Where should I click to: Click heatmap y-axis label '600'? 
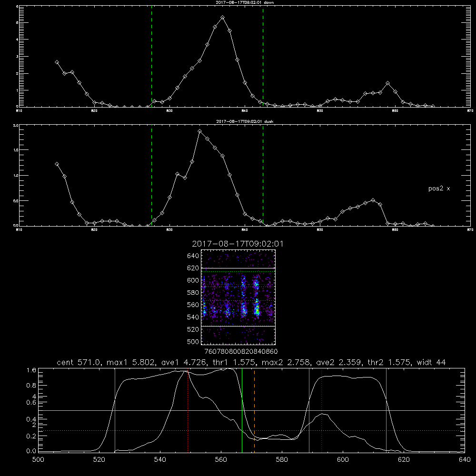coord(193,280)
